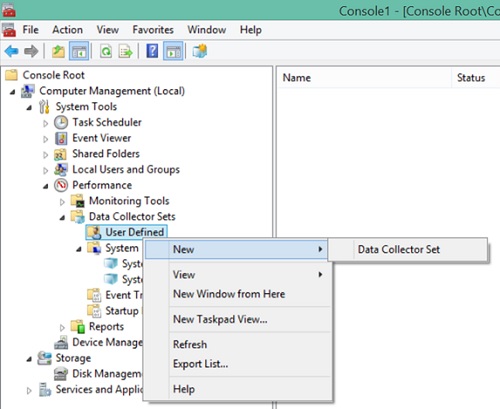The image size is (500, 409).
Task: Click the Up one level folder icon
Action: click(58, 51)
